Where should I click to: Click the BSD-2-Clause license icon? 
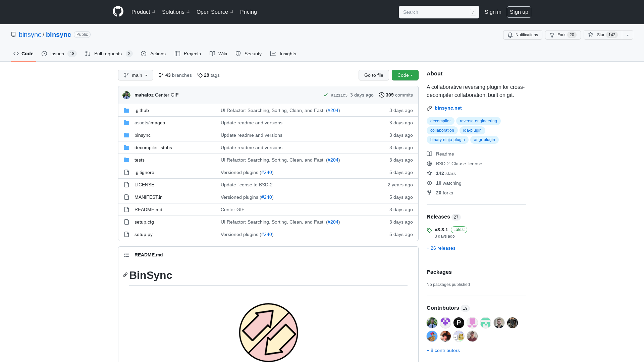(429, 164)
